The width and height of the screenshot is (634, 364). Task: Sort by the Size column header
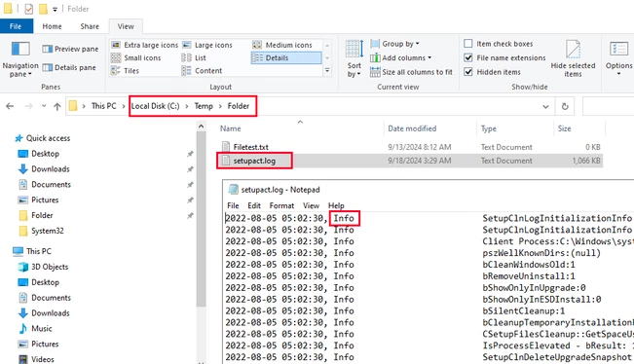click(565, 128)
